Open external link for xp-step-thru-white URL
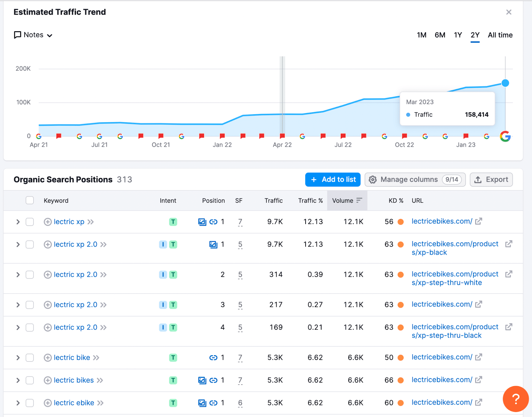 tap(509, 274)
